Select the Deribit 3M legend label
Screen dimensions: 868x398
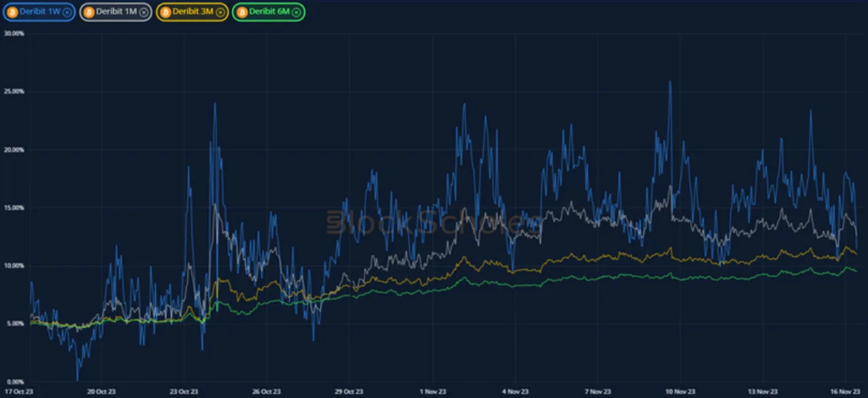click(x=194, y=12)
